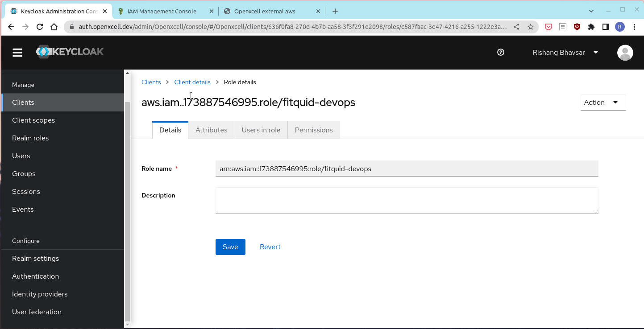Viewport: 644px width, 329px height.
Task: Click the Revert link
Action: (x=270, y=247)
